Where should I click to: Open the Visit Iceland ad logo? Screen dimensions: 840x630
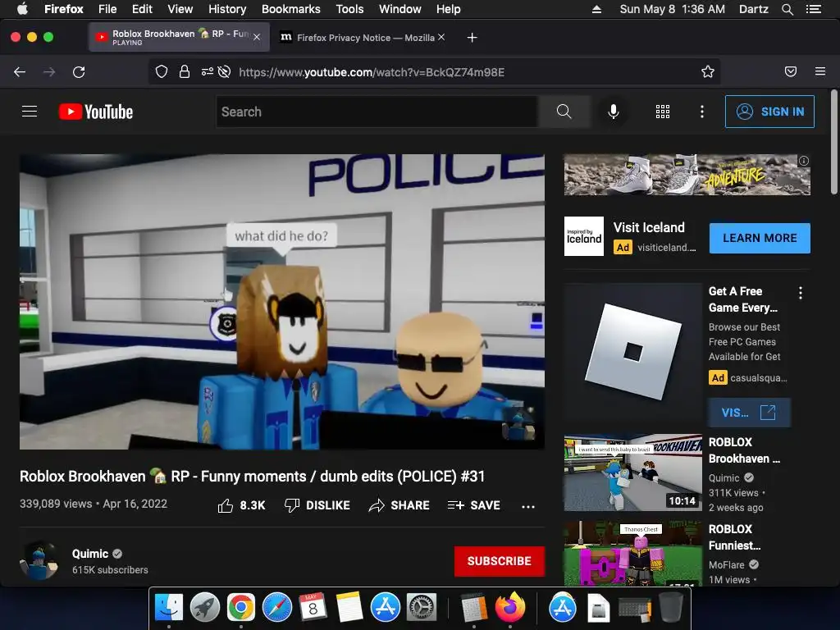coord(584,236)
